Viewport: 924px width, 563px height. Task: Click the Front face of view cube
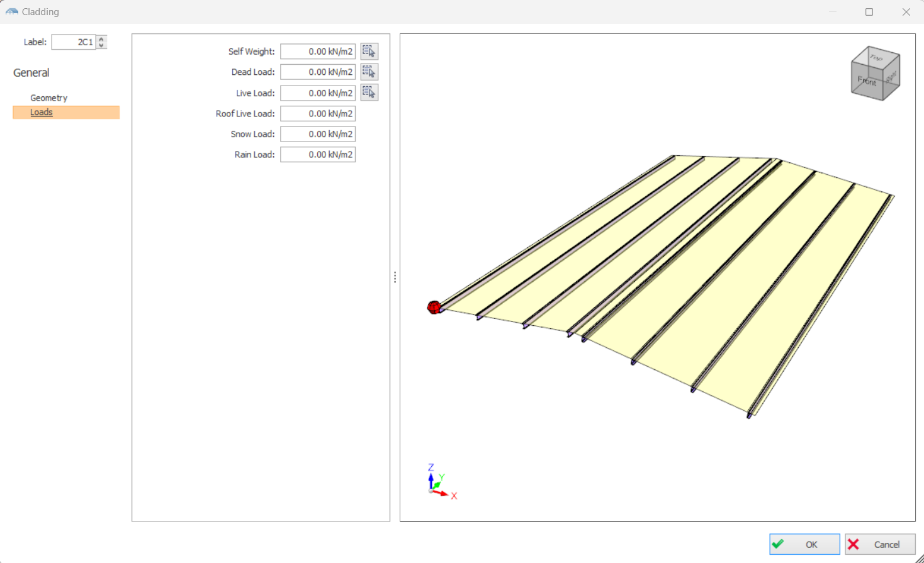click(x=867, y=82)
